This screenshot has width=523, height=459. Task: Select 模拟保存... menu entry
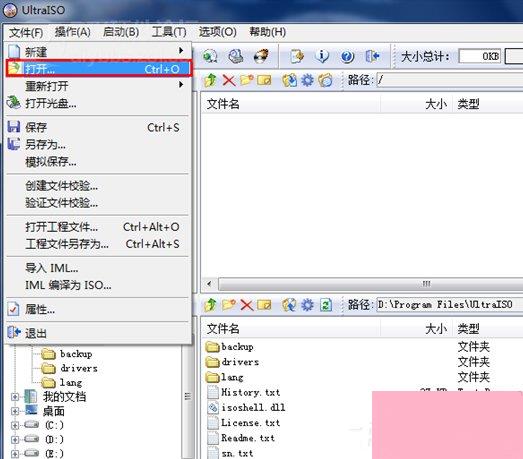click(x=98, y=162)
